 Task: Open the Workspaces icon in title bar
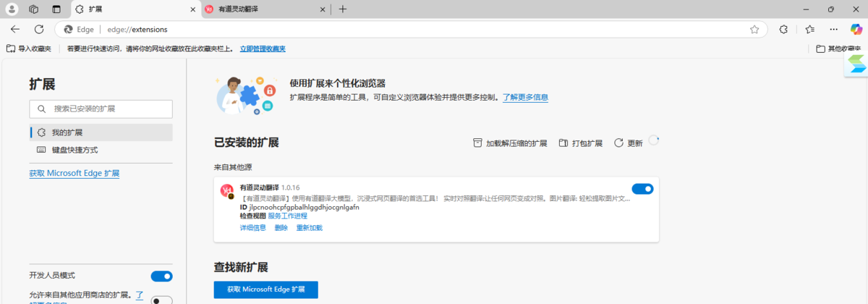[33, 9]
